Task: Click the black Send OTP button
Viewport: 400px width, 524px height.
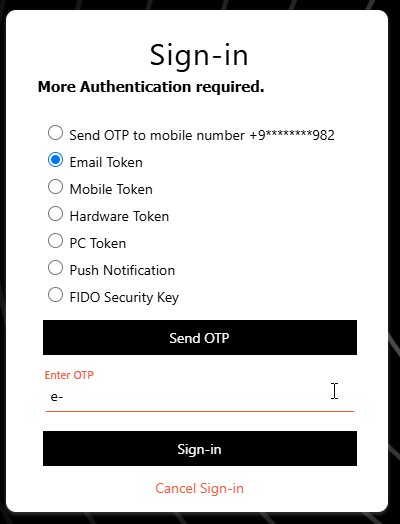Action: [200, 338]
